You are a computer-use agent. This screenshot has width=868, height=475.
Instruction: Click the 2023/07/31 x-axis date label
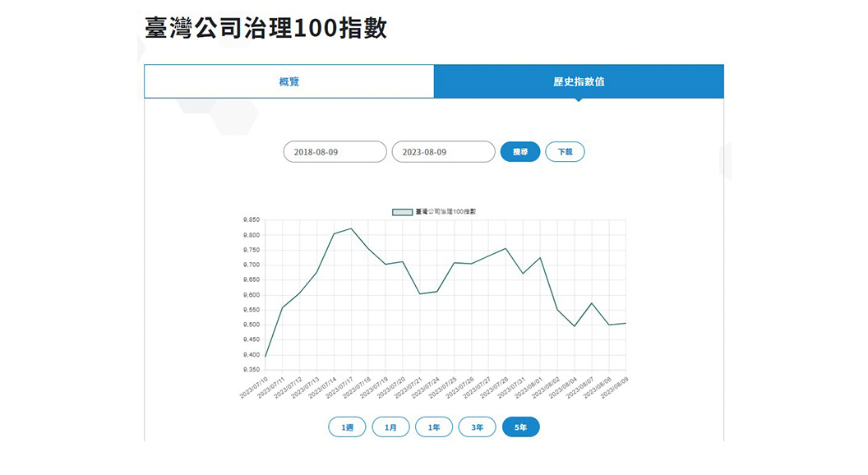pos(511,387)
